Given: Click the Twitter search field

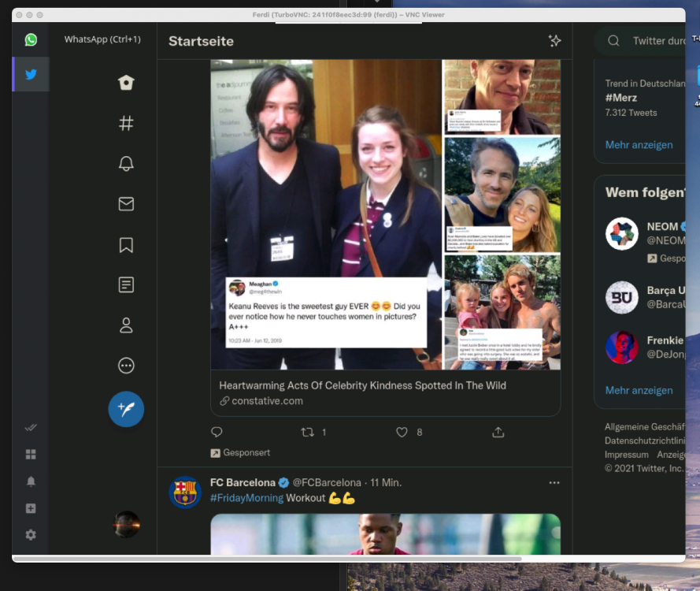Looking at the screenshot, I should 640,41.
